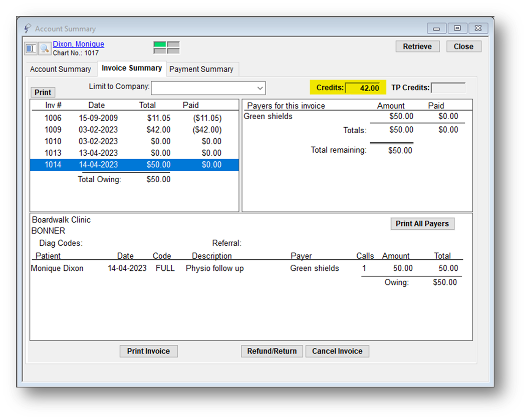
Task: Click the green status indicator block
Action: 160,45
